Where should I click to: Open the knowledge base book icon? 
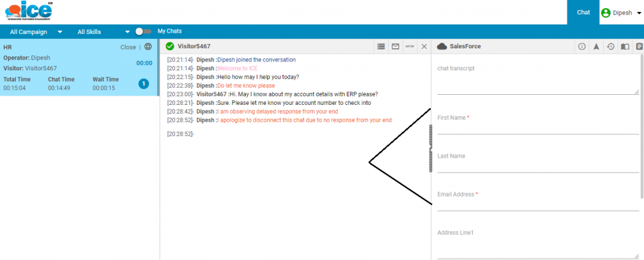[x=625, y=46]
